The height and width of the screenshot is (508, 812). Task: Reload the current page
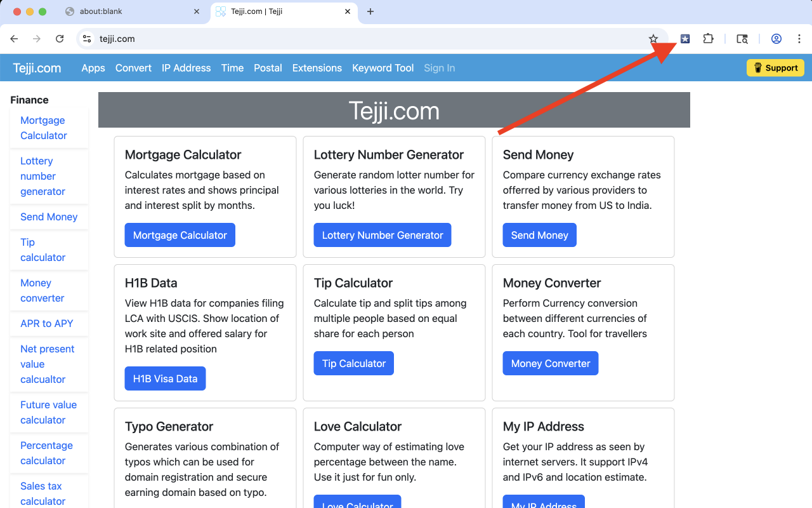point(60,39)
